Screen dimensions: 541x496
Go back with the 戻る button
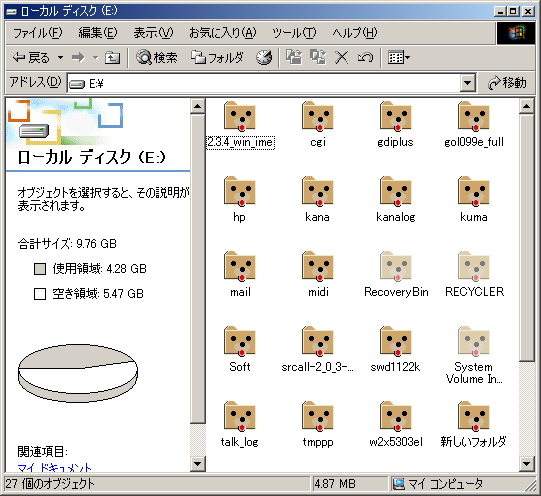(31, 58)
